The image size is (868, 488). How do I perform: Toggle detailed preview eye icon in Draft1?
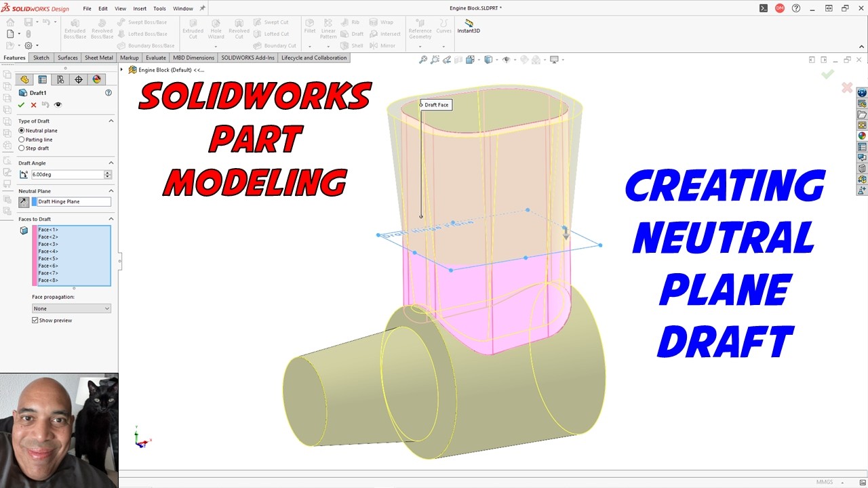[58, 105]
